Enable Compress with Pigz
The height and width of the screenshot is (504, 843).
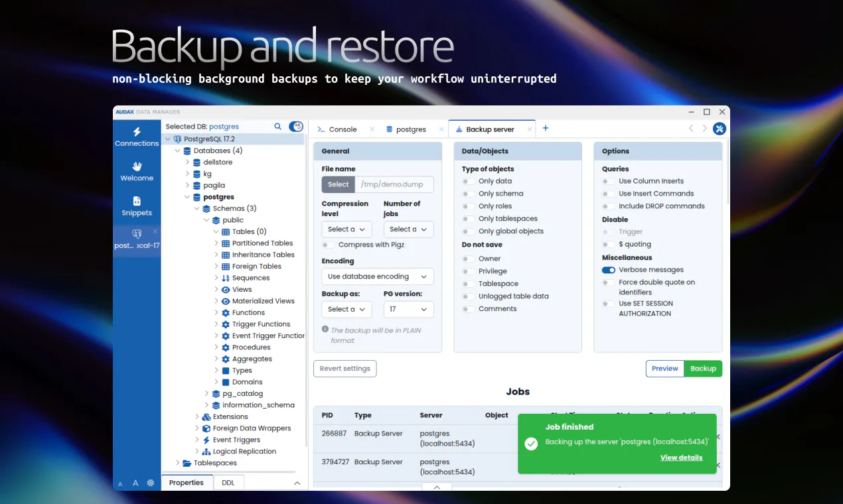pos(328,245)
